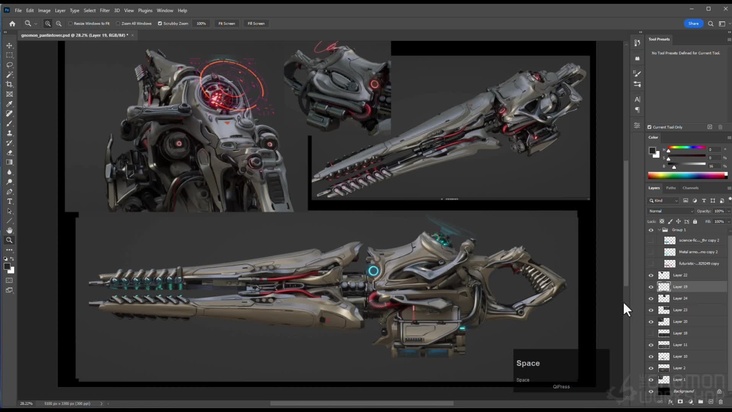Open the History panel icon

pyautogui.click(x=637, y=43)
